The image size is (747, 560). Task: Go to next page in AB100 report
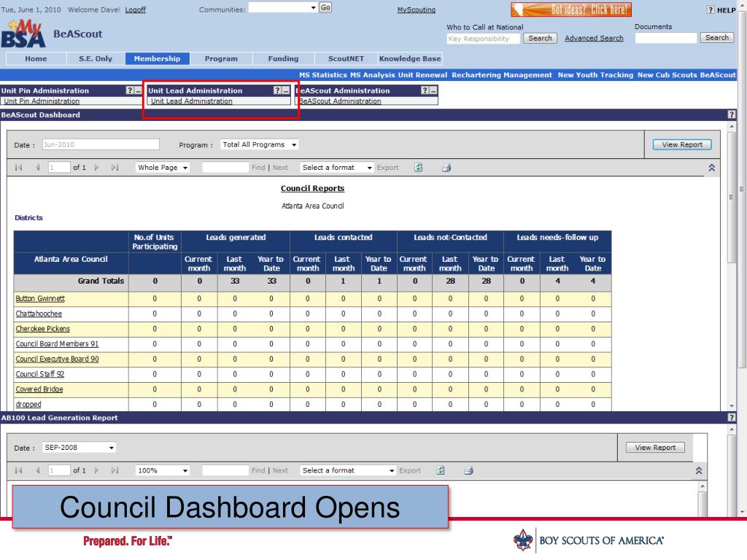tap(97, 470)
